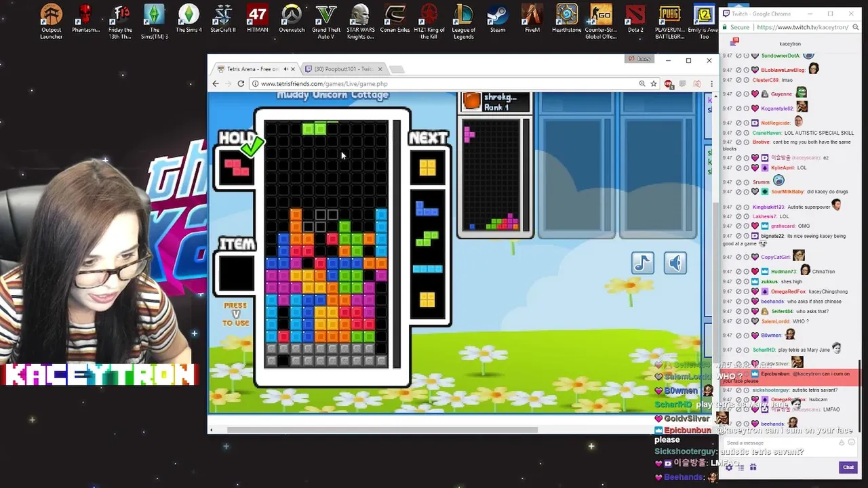868x488 pixels.
Task: Open H1Z1 King of the Kill shortcut
Action: [x=429, y=22]
